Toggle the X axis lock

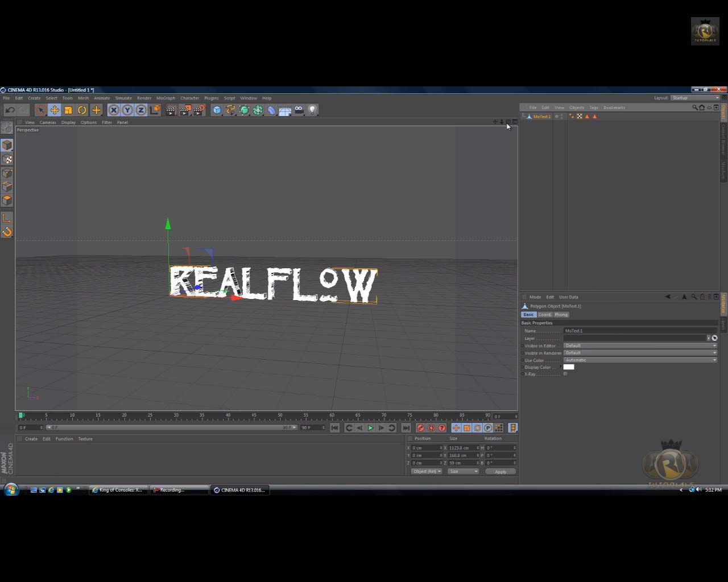click(x=114, y=110)
